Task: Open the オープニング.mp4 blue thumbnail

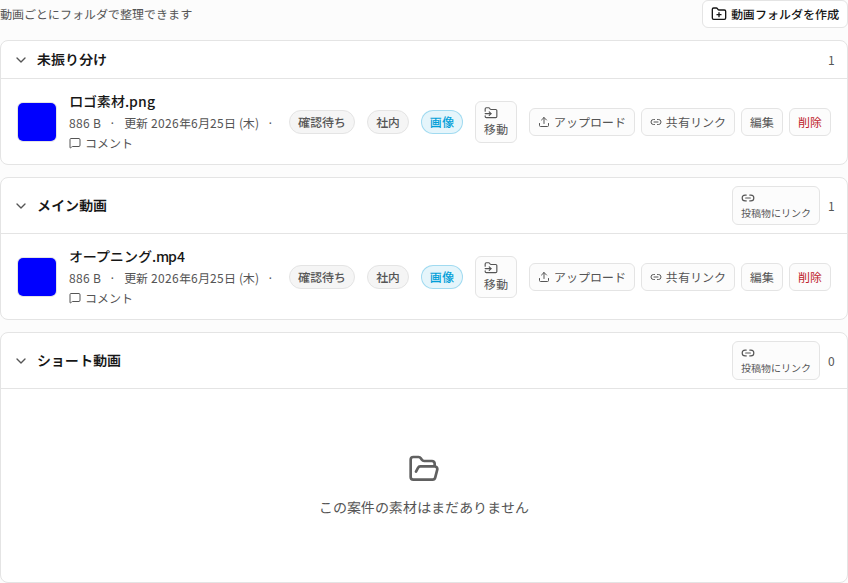Action: click(37, 277)
